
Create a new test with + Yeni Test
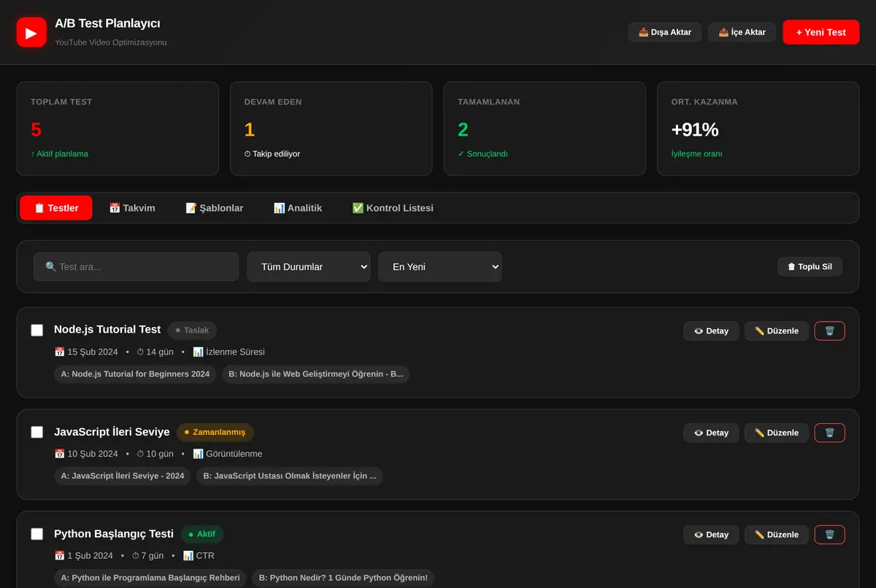click(x=821, y=32)
